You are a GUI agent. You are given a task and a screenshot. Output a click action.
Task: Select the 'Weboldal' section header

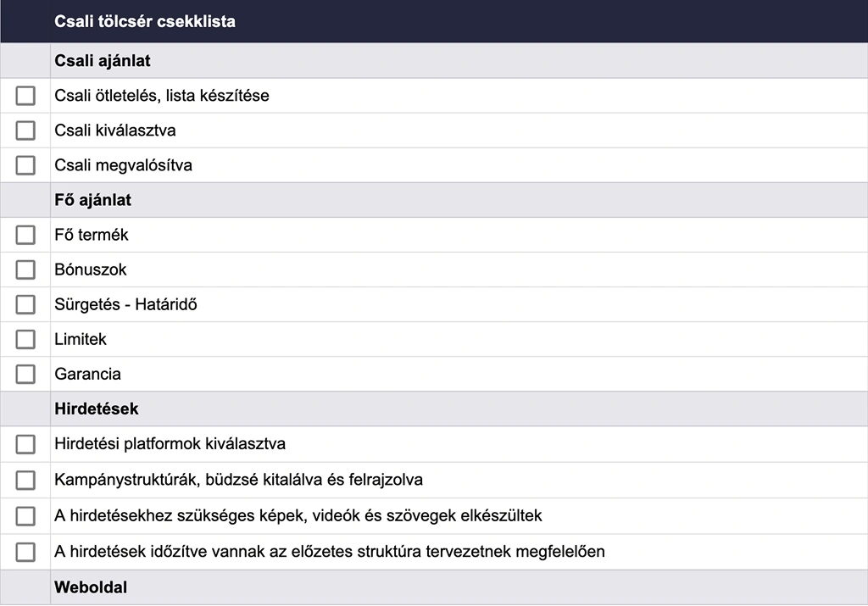[91, 587]
